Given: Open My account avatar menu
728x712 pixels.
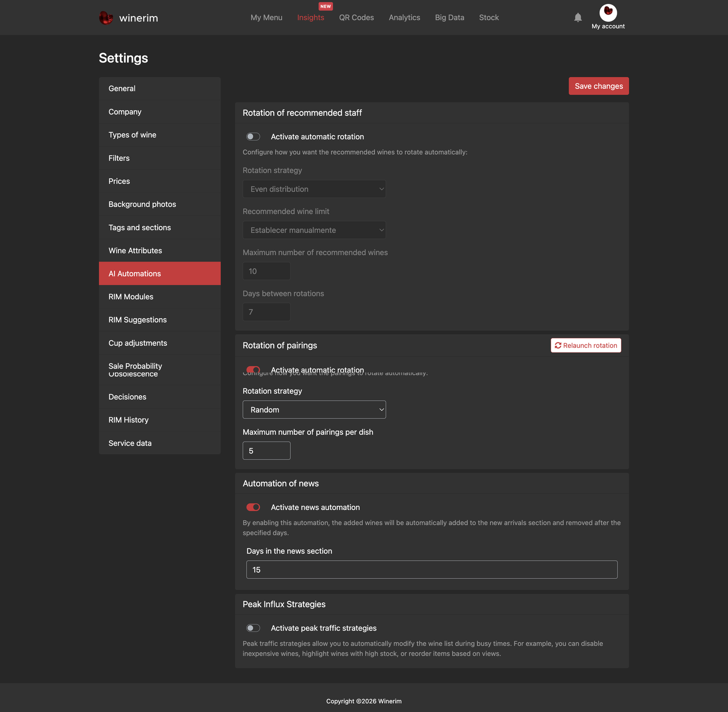Looking at the screenshot, I should (608, 13).
